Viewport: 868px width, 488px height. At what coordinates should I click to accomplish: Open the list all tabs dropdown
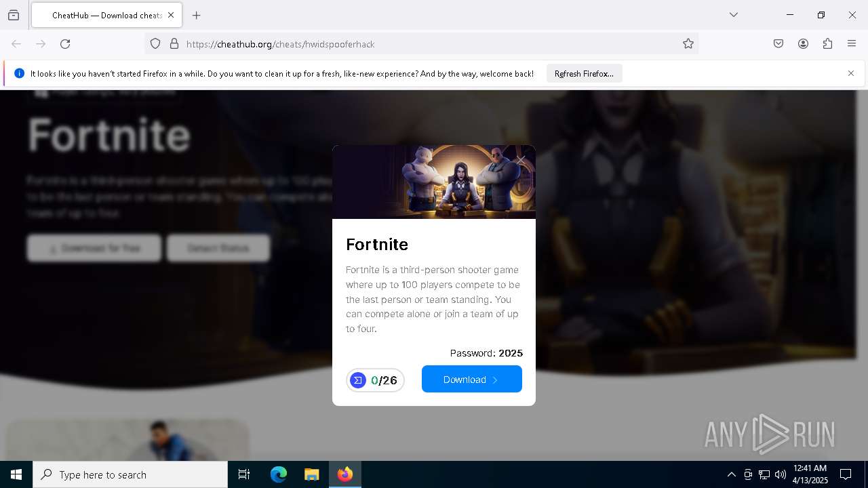(x=734, y=15)
